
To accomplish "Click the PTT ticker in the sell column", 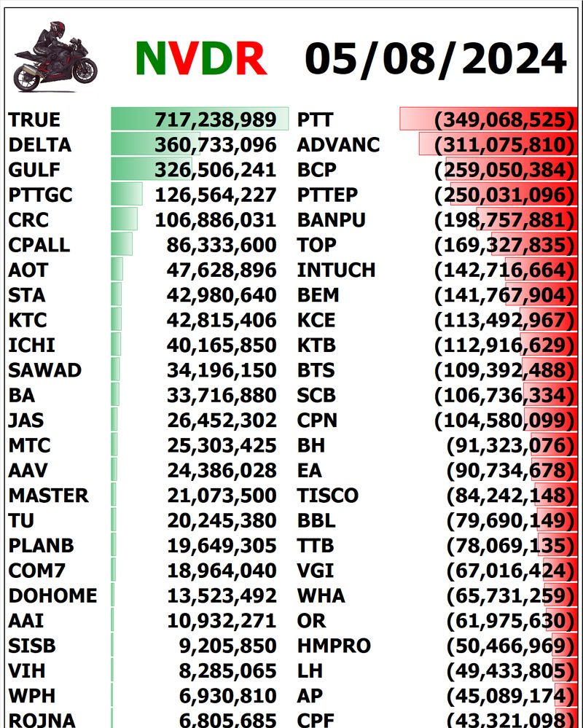I will coord(315,120).
